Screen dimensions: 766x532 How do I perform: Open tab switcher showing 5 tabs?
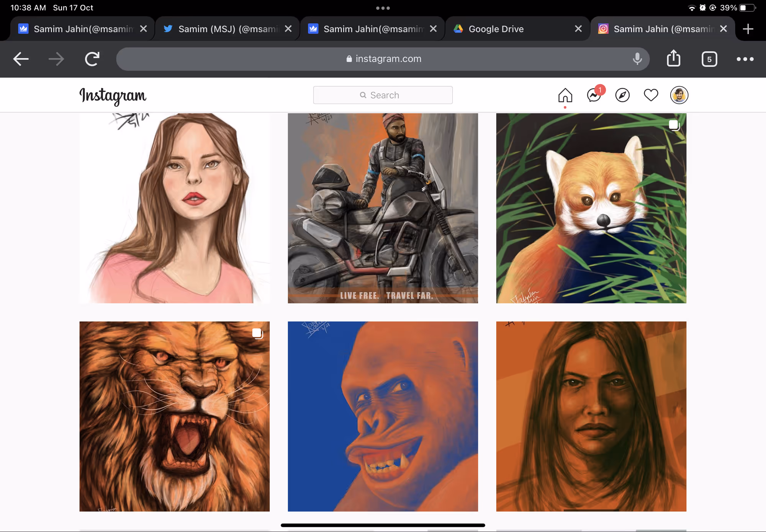click(709, 59)
